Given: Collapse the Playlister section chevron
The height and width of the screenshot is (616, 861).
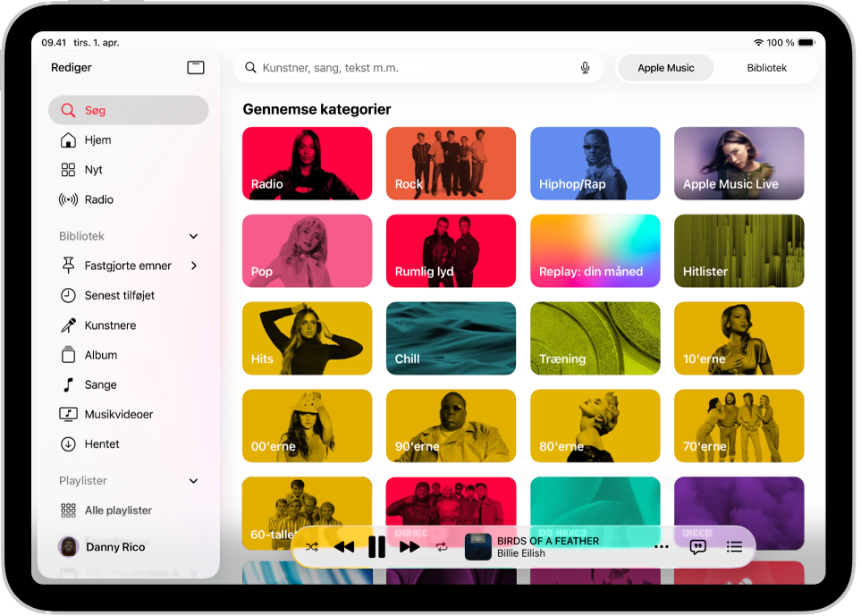Looking at the screenshot, I should (193, 481).
